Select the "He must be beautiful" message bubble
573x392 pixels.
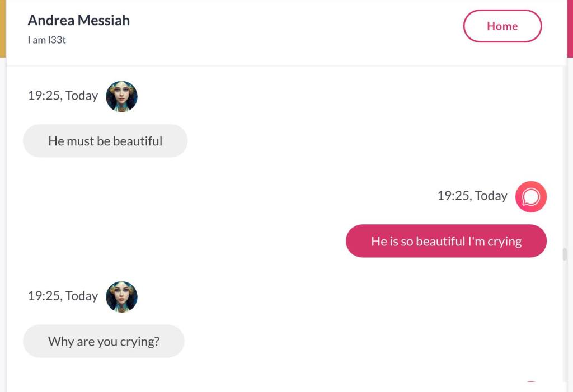105,141
